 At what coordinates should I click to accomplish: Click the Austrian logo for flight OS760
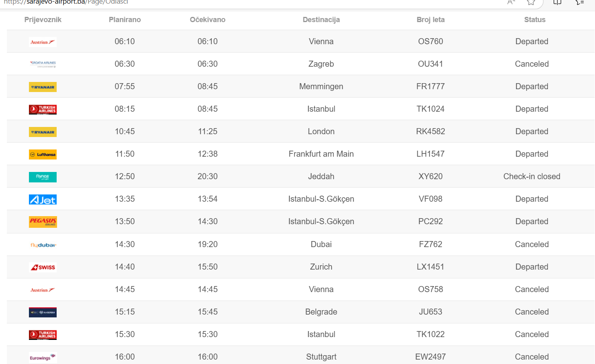click(43, 42)
